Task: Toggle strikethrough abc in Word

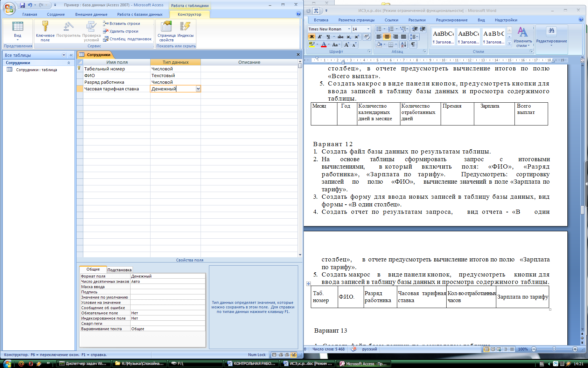Action: pos(340,37)
